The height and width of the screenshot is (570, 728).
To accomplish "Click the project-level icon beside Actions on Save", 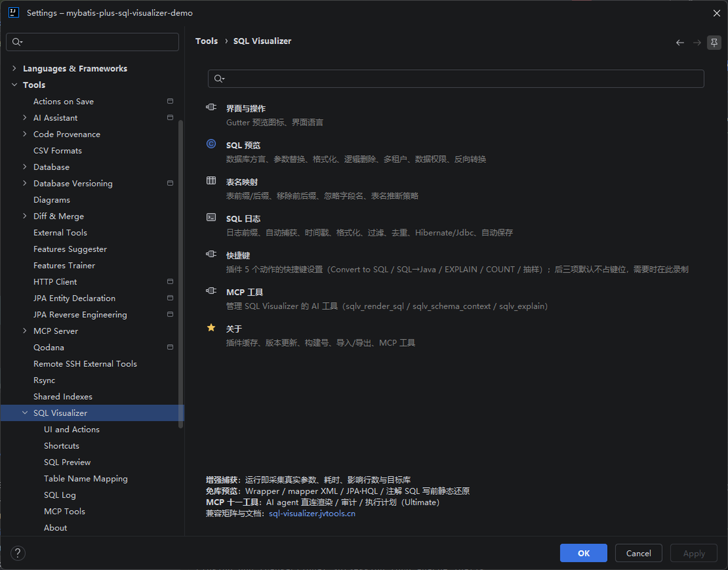I will [x=170, y=101].
